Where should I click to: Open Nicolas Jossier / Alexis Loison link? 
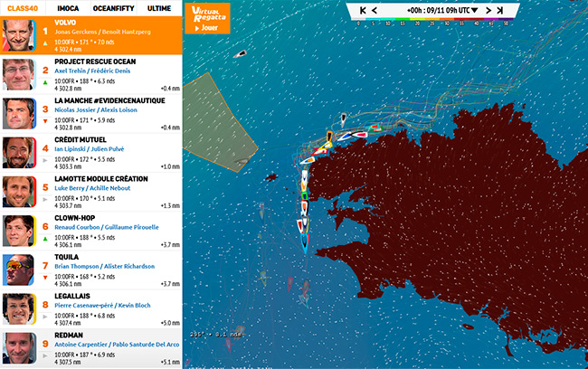[x=96, y=109]
